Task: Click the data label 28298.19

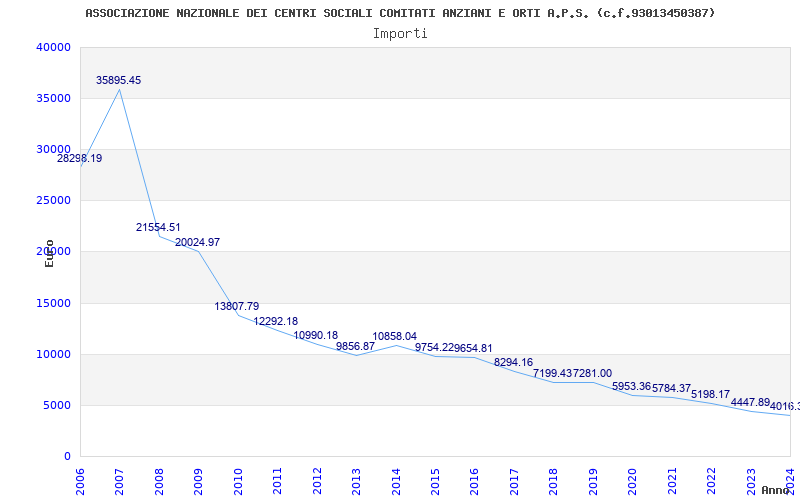Action: [x=80, y=158]
